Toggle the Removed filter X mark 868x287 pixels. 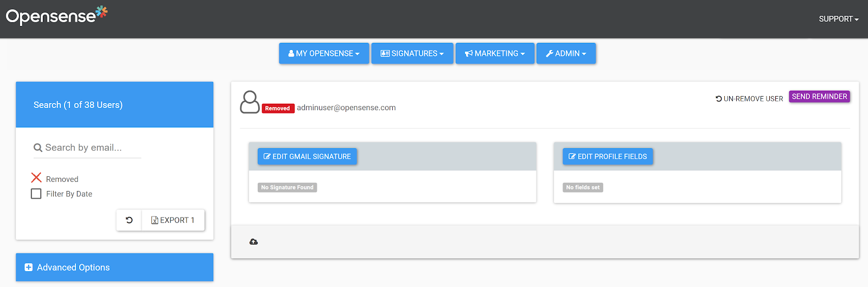[x=36, y=177]
